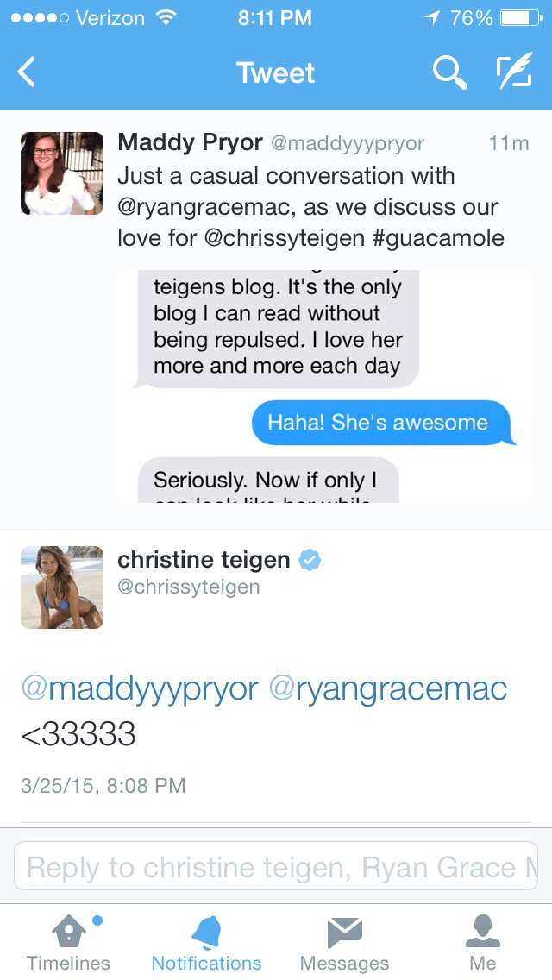Open christine teigen's profile picture
Image resolution: width=552 pixels, height=980 pixels.
pyautogui.click(x=62, y=587)
